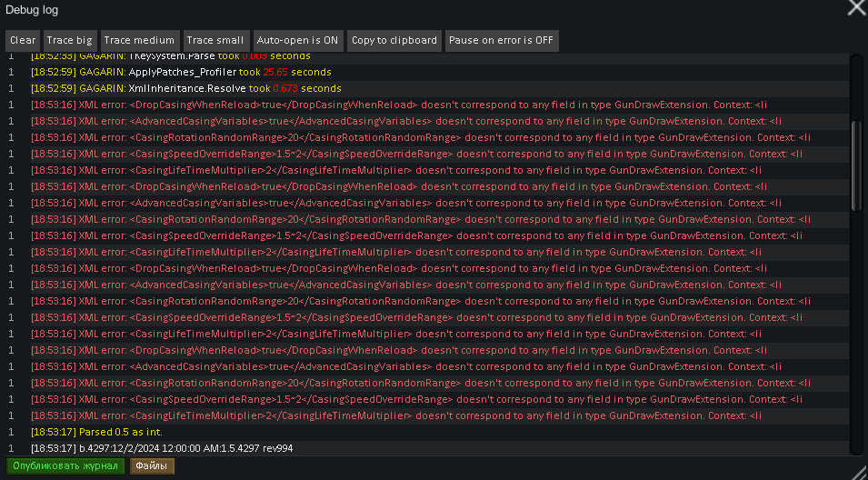The image size is (868, 480).
Task: Select first AdvancedCasingVariables XML error row
Action: point(364,121)
